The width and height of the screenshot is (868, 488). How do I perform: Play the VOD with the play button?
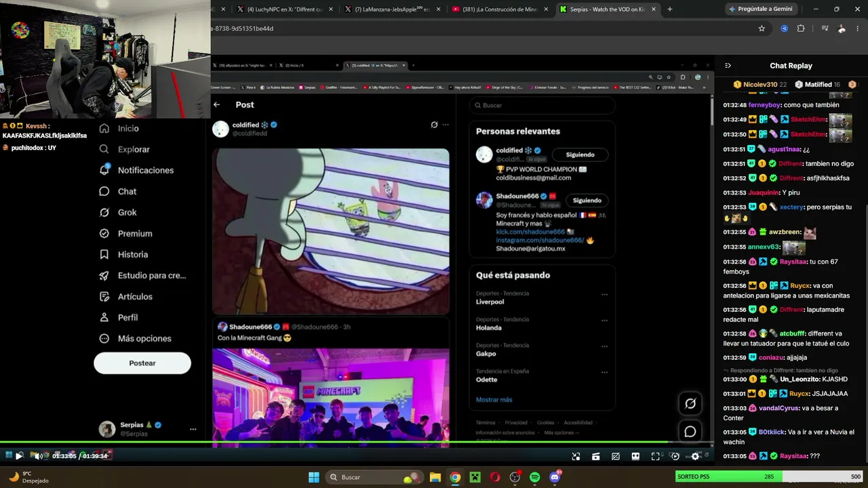[19, 456]
